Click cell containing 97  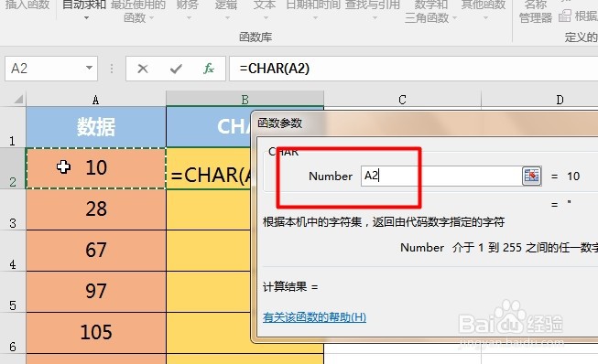pos(96,292)
